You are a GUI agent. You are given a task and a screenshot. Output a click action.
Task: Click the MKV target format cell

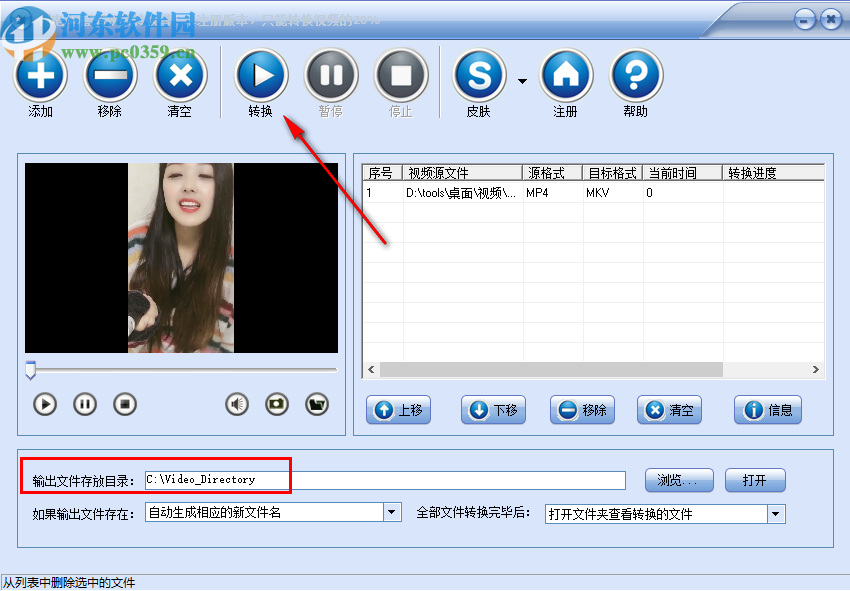pos(613,192)
